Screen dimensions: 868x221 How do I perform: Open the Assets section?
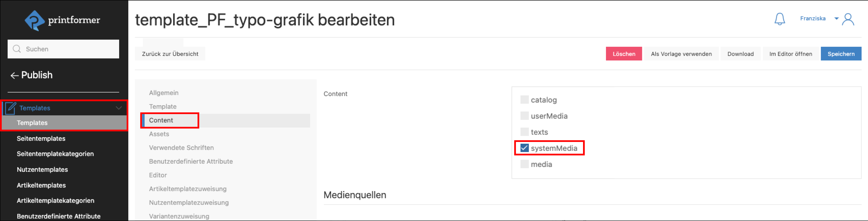click(159, 134)
